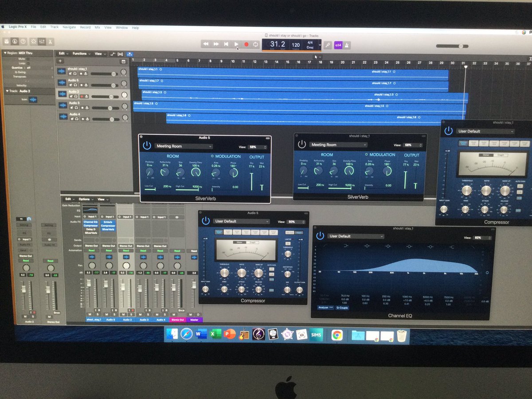Toggle the Audio 5 Compressor power button
This screenshot has height=399, width=532.
(x=205, y=221)
